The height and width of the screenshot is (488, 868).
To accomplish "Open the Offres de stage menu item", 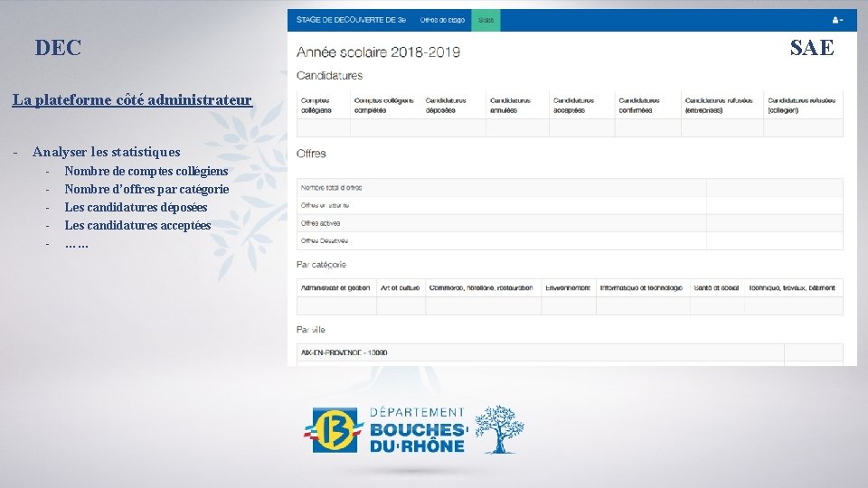I will coord(442,20).
